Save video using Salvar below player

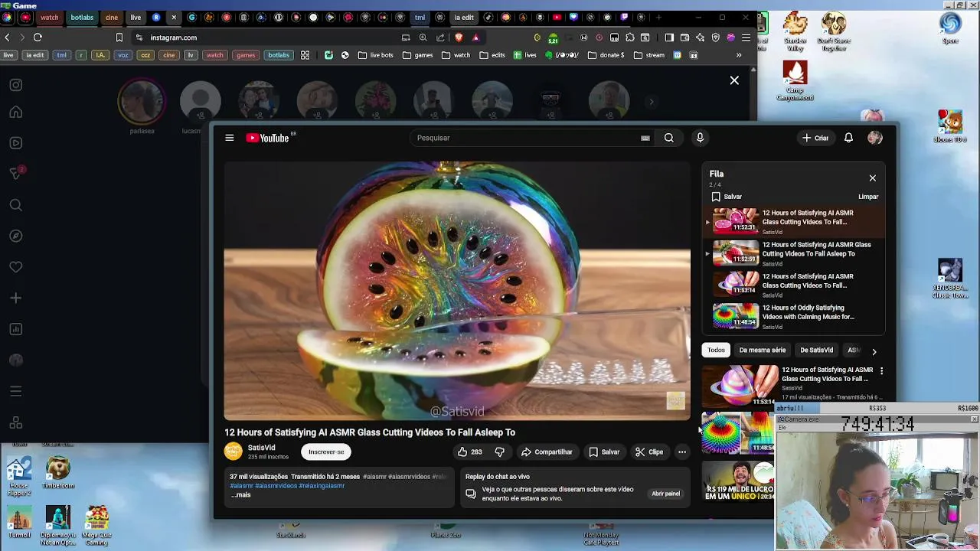click(x=604, y=452)
